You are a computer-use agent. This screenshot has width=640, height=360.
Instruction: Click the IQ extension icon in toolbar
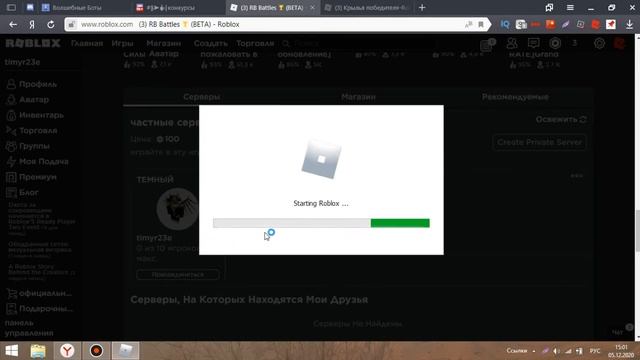[x=505, y=24]
